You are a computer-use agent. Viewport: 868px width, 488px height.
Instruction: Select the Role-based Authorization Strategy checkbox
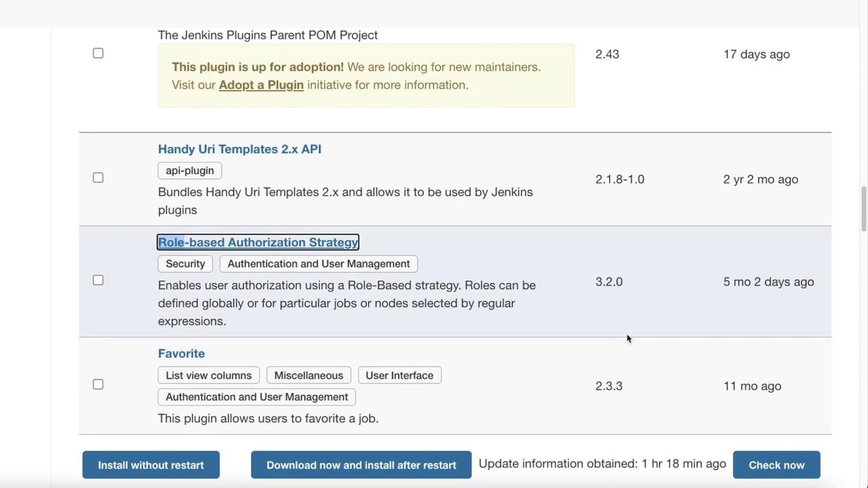click(x=98, y=281)
